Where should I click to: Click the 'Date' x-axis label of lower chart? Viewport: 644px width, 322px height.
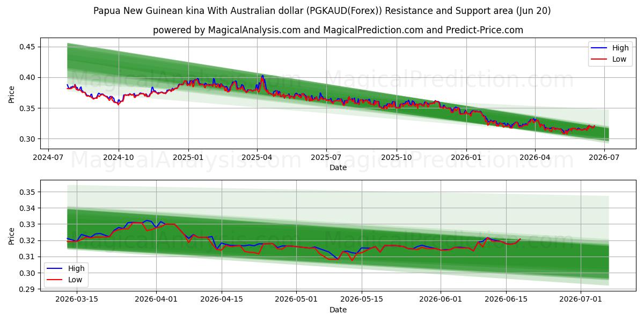coord(338,310)
